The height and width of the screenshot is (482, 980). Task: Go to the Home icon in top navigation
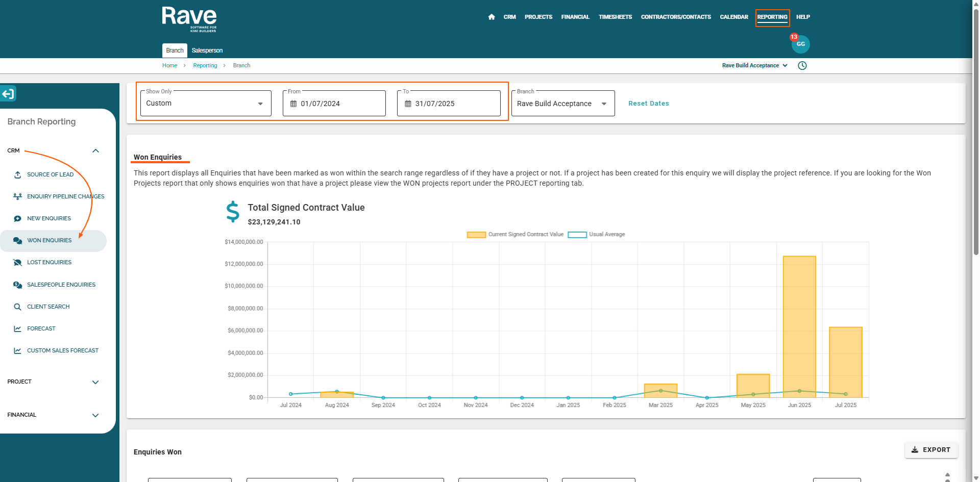click(x=491, y=17)
